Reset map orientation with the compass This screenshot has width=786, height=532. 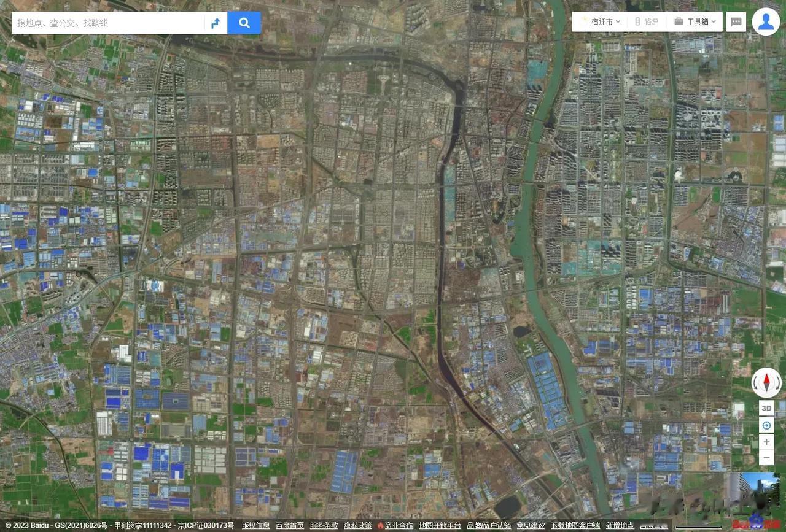pyautogui.click(x=766, y=384)
